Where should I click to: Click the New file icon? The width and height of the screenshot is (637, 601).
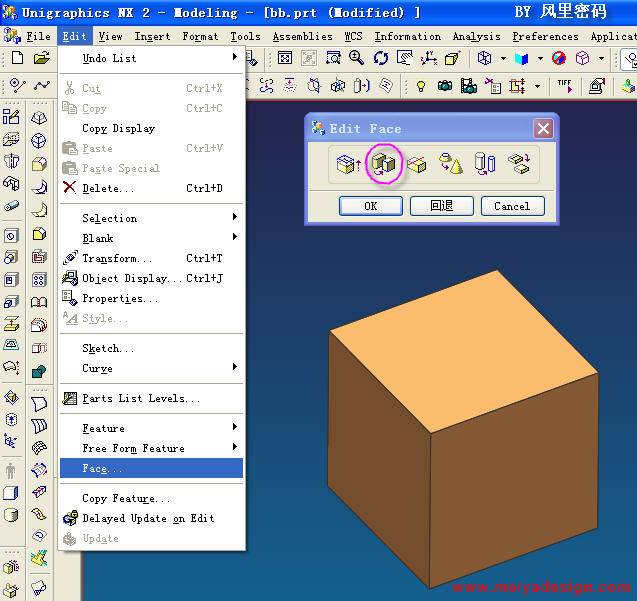(x=17, y=58)
